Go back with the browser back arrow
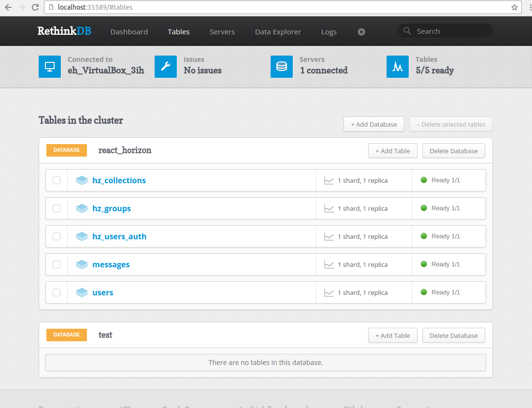Image resolution: width=532 pixels, height=408 pixels. (x=8, y=7)
